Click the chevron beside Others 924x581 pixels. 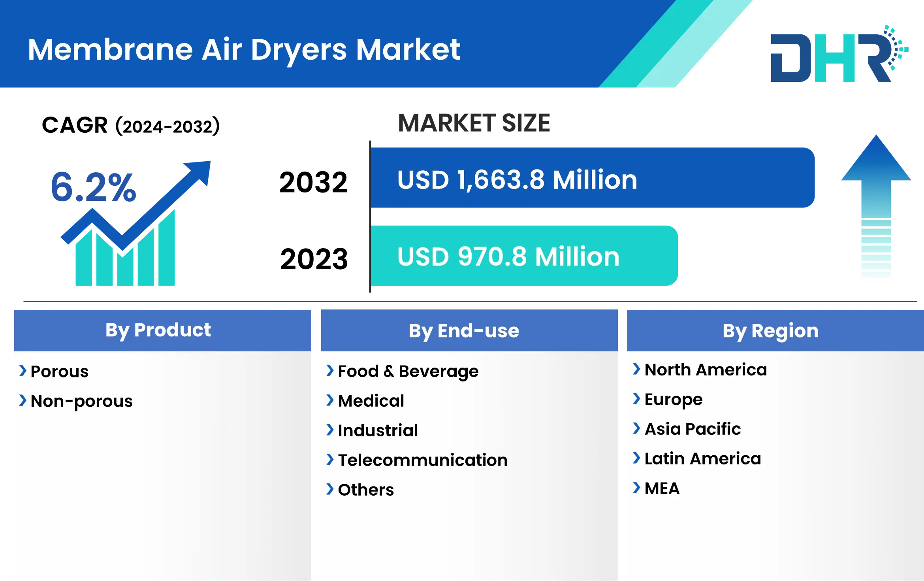[330, 489]
